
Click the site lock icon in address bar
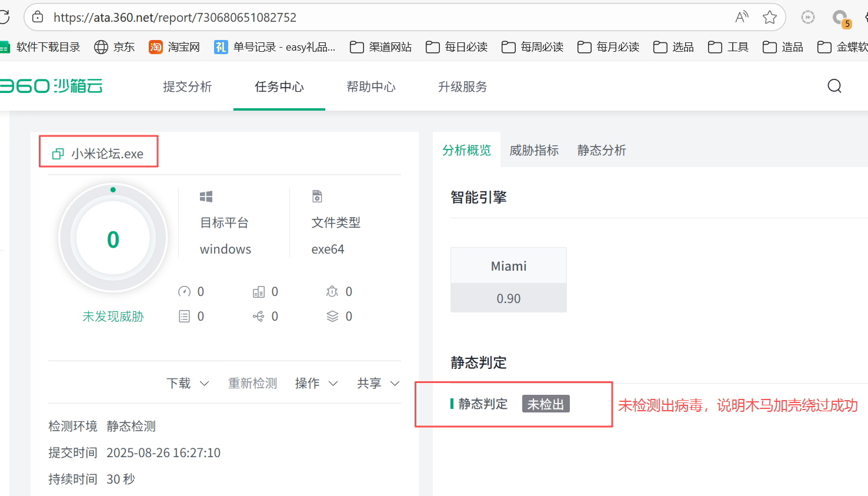38,17
